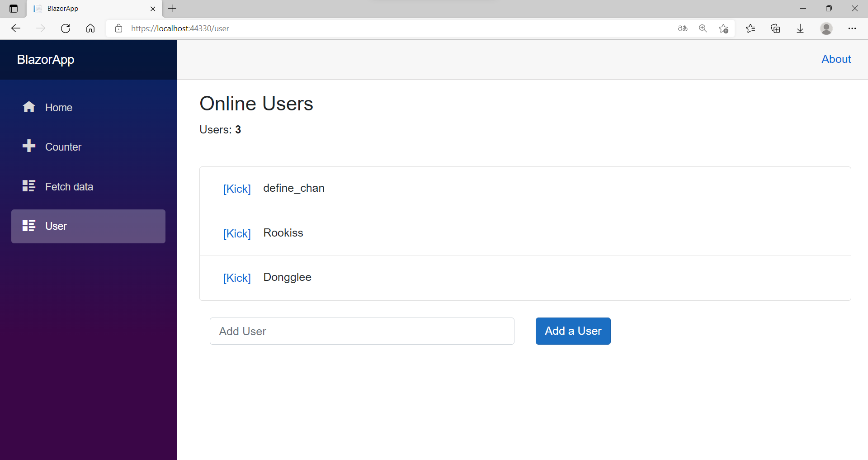868x460 pixels.
Task: Click the Add User input field
Action: tap(362, 331)
